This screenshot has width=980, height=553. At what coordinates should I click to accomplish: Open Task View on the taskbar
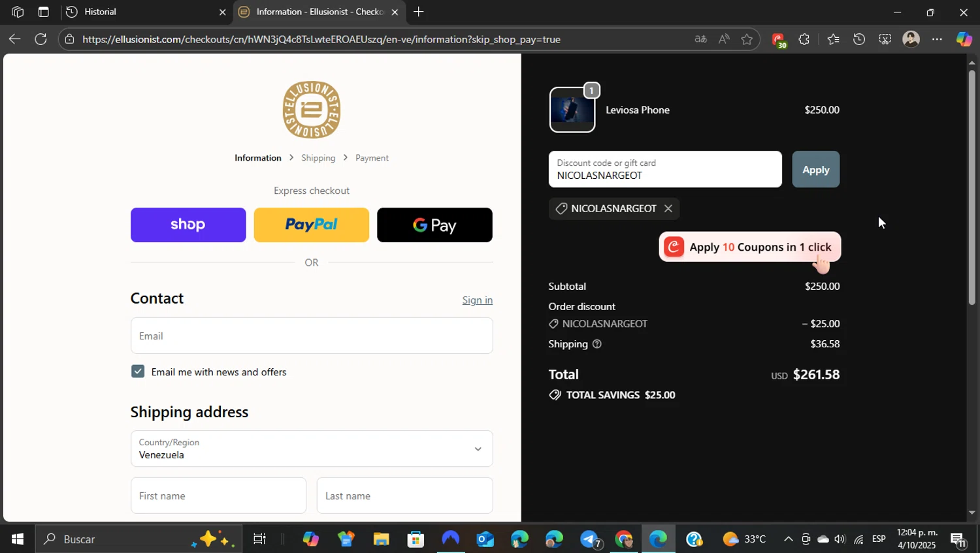click(x=259, y=539)
